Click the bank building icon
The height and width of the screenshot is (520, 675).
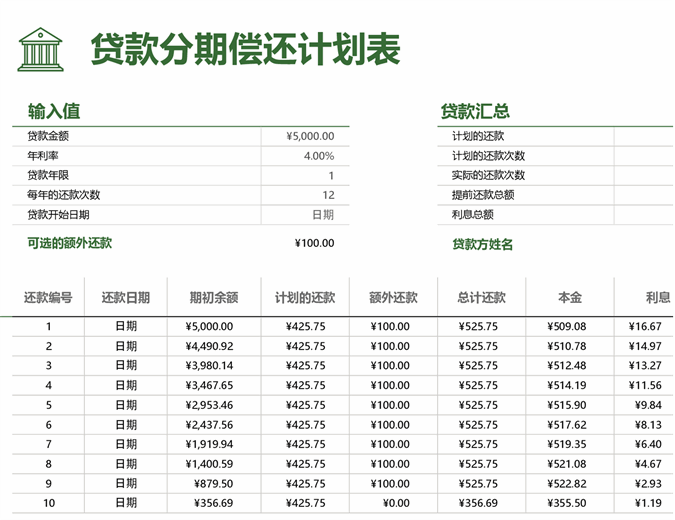(40, 49)
